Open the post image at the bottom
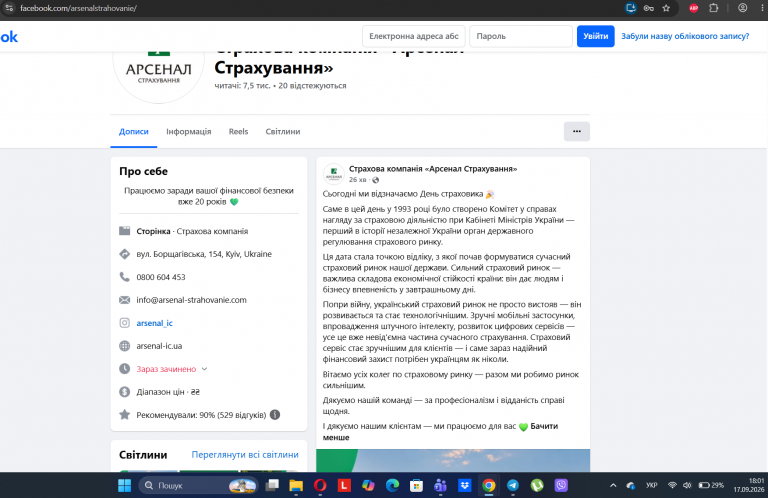The image size is (768, 498). [x=453, y=461]
